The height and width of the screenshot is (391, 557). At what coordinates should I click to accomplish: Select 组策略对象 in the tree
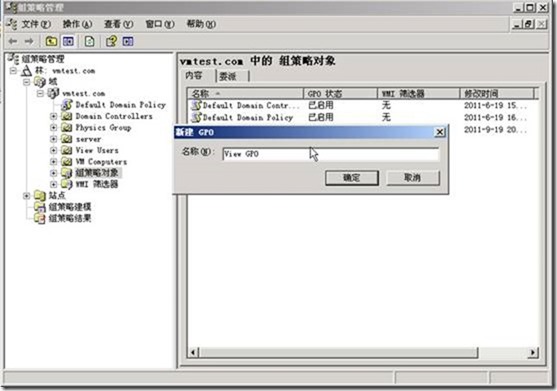click(97, 173)
